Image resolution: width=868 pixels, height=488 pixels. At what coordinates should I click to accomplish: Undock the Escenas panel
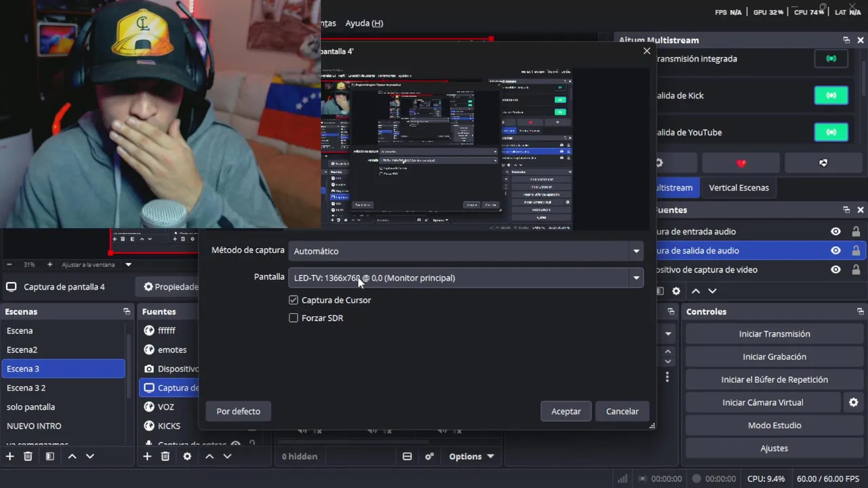pos(126,311)
